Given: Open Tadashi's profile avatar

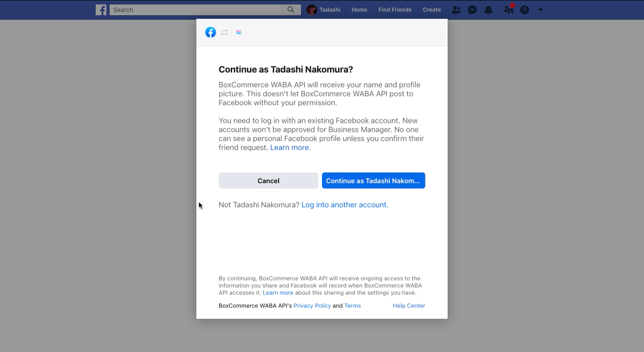Looking at the screenshot, I should [312, 10].
